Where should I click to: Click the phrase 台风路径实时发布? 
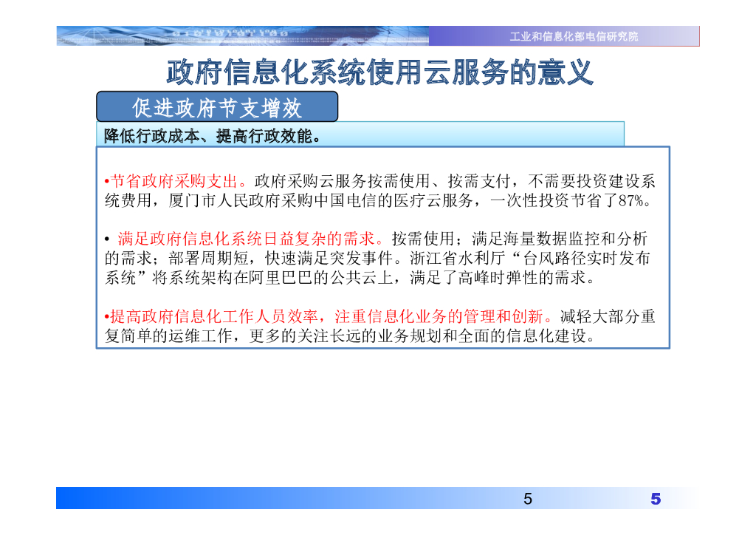(x=587, y=258)
